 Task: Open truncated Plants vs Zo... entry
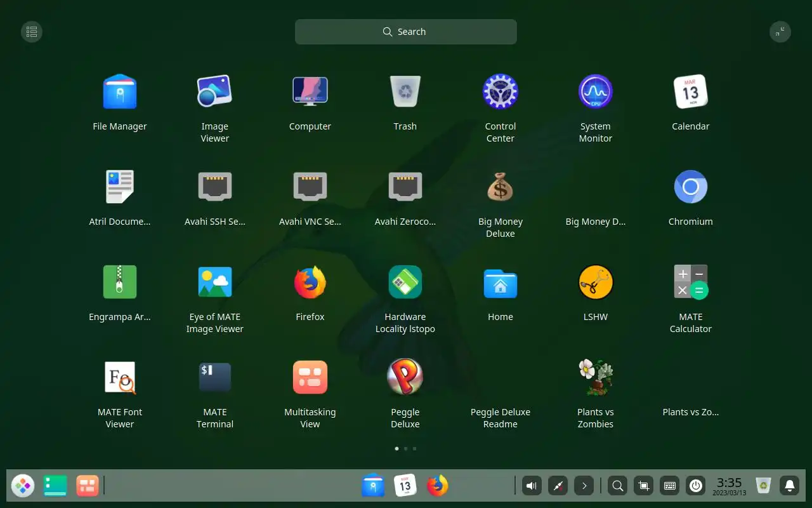pyautogui.click(x=691, y=412)
